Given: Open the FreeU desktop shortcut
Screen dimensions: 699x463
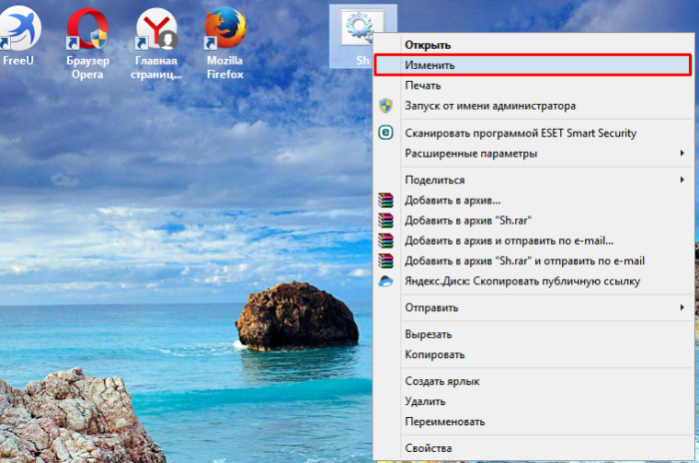Looking at the screenshot, I should pos(19,29).
